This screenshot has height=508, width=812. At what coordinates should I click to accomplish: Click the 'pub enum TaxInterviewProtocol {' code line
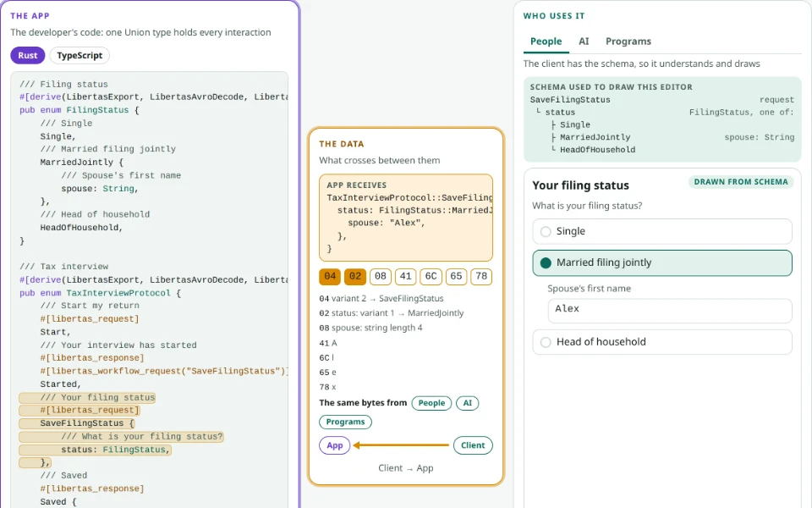101,293
